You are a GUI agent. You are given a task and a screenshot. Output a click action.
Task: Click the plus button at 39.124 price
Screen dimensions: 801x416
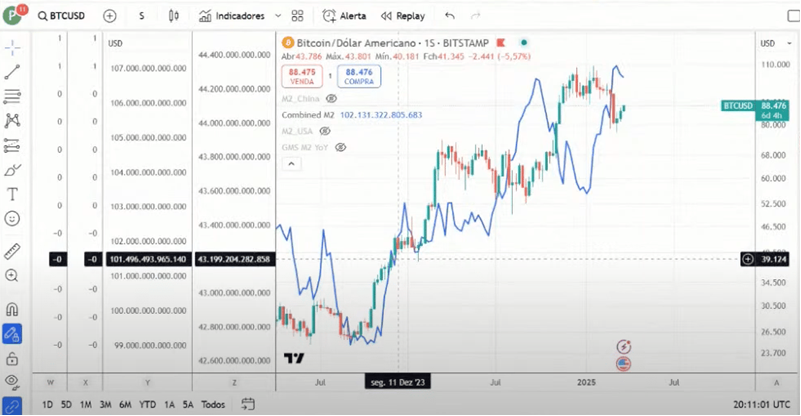click(747, 260)
